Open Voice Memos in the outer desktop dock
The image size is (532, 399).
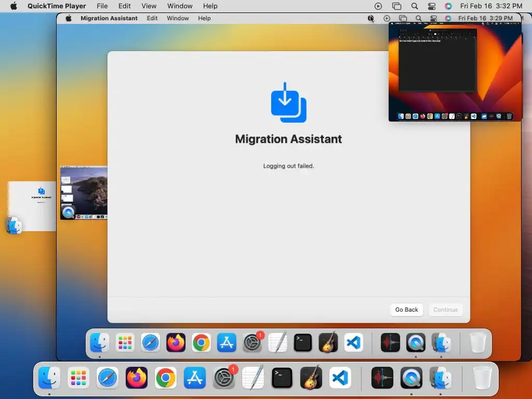coord(382,378)
